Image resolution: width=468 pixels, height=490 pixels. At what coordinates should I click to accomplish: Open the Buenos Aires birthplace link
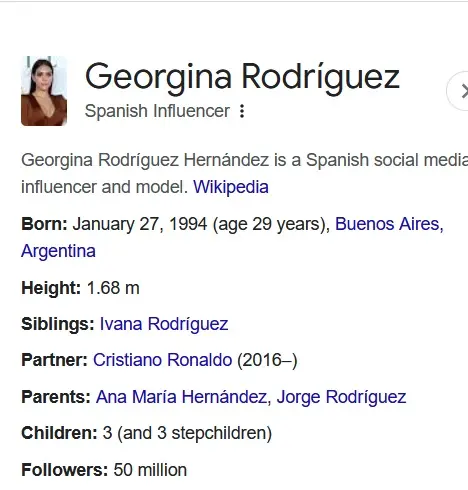click(x=389, y=224)
